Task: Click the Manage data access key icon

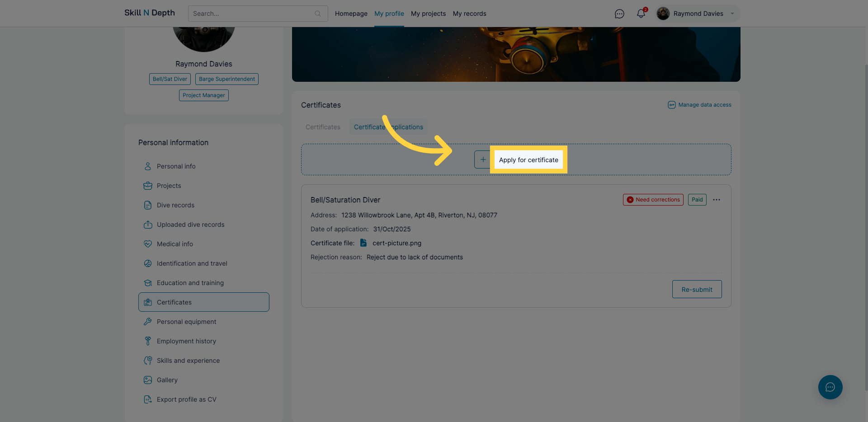Action: (x=671, y=104)
